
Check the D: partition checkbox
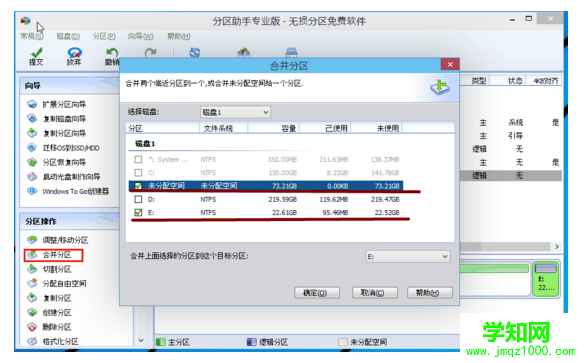click(138, 199)
